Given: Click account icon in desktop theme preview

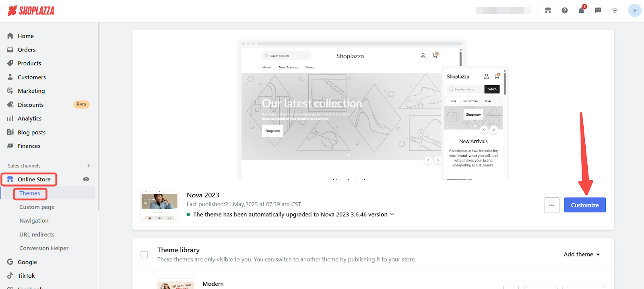Looking at the screenshot, I should click(x=423, y=56).
